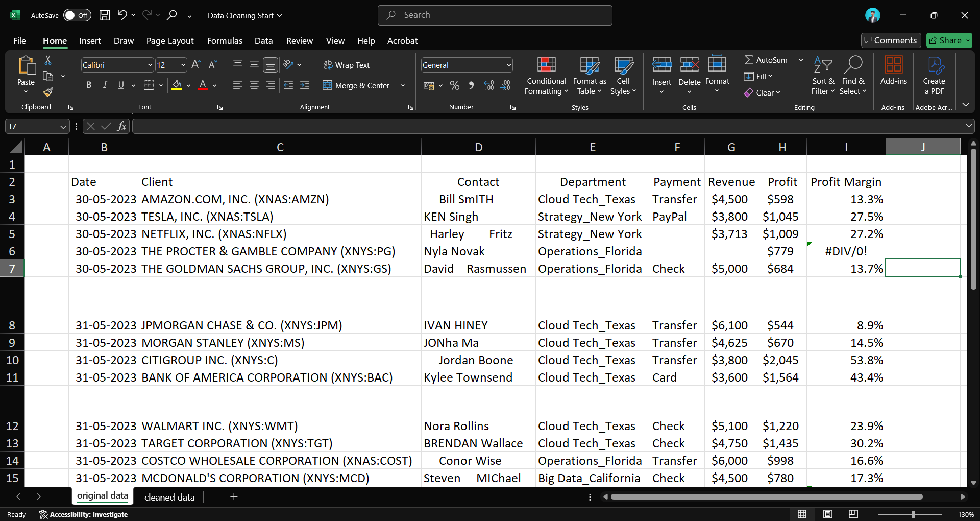Apply red Font Color swatch
This screenshot has width=980, height=521.
(x=203, y=85)
